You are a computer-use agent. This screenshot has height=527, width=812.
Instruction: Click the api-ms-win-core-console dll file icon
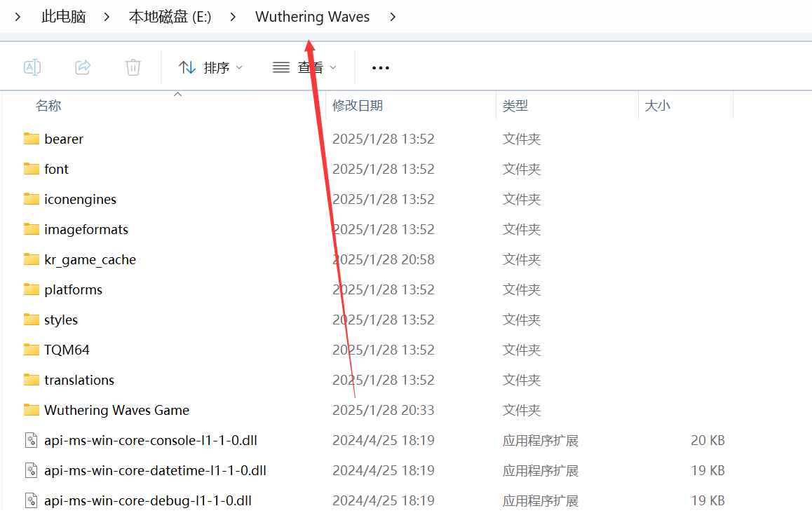tap(30, 440)
